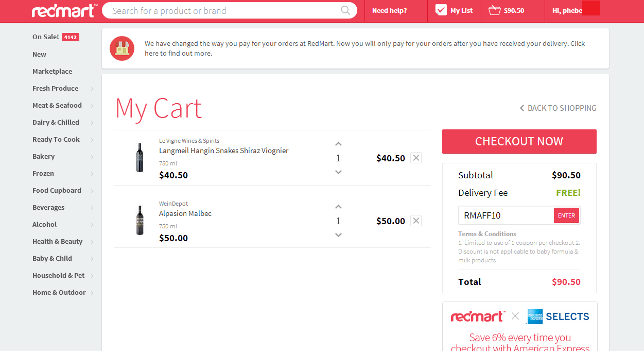Screen dimensions: 644x351
Task: Open the Langmeil Hangin Snakes Shiraz Viognier product link
Action: tap(223, 151)
